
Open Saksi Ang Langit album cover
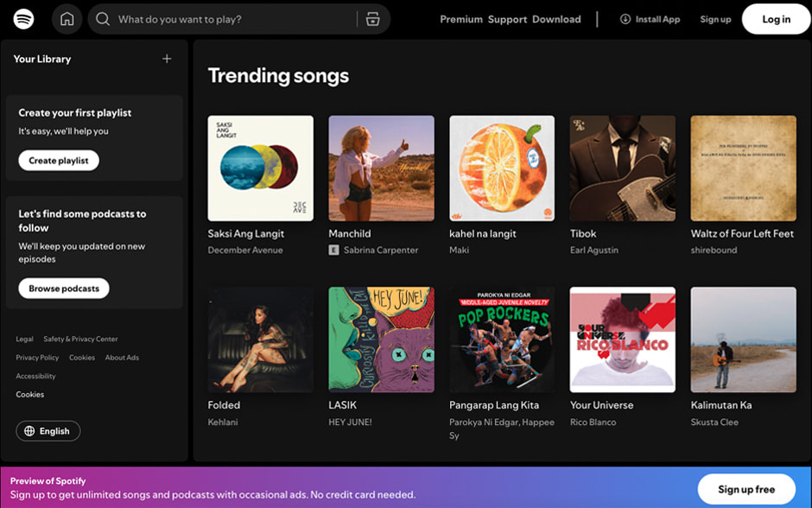pos(261,168)
